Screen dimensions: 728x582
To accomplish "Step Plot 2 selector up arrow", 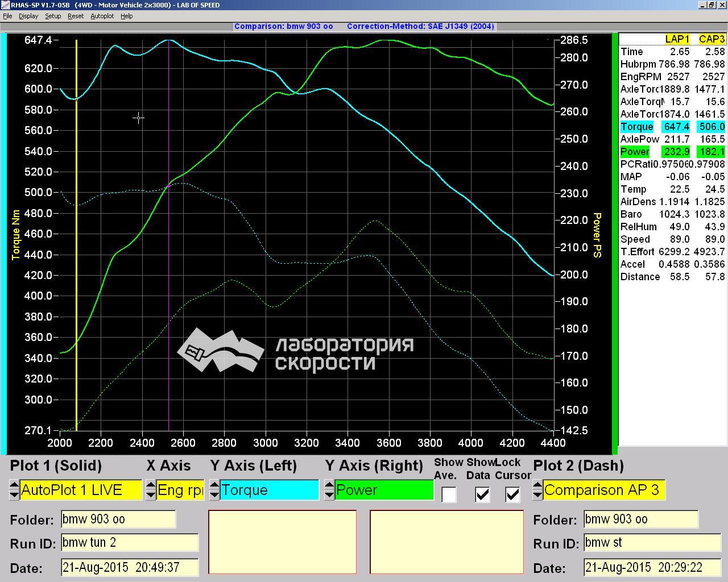I will tap(537, 485).
